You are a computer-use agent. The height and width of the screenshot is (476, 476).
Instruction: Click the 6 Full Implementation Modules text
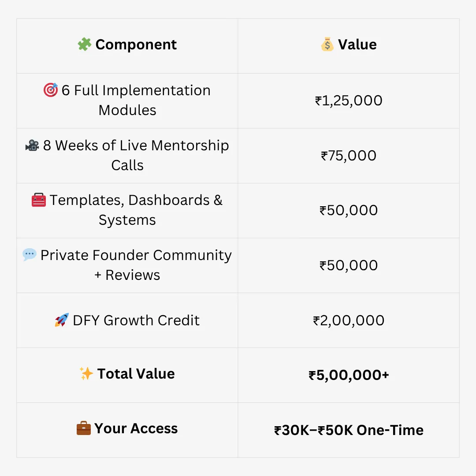click(136, 90)
